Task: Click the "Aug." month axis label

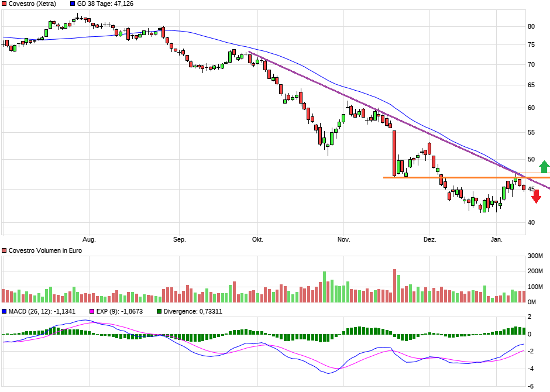Action: coord(89,240)
